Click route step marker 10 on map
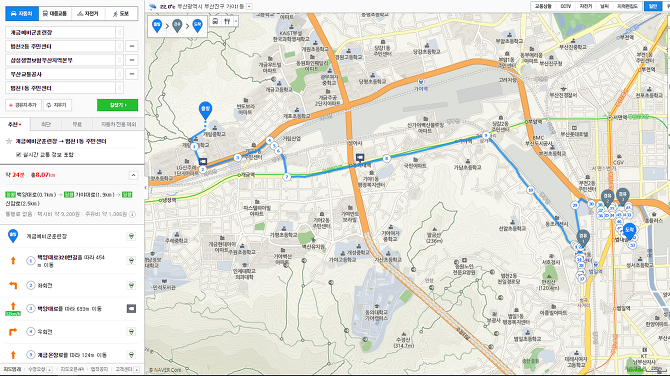Screen dimensions: 670x376 click(530, 190)
